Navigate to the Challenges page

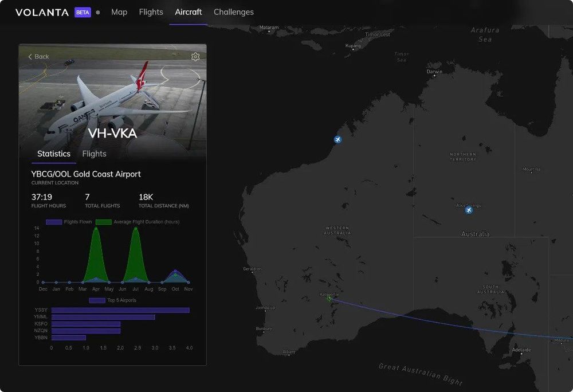pyautogui.click(x=234, y=11)
